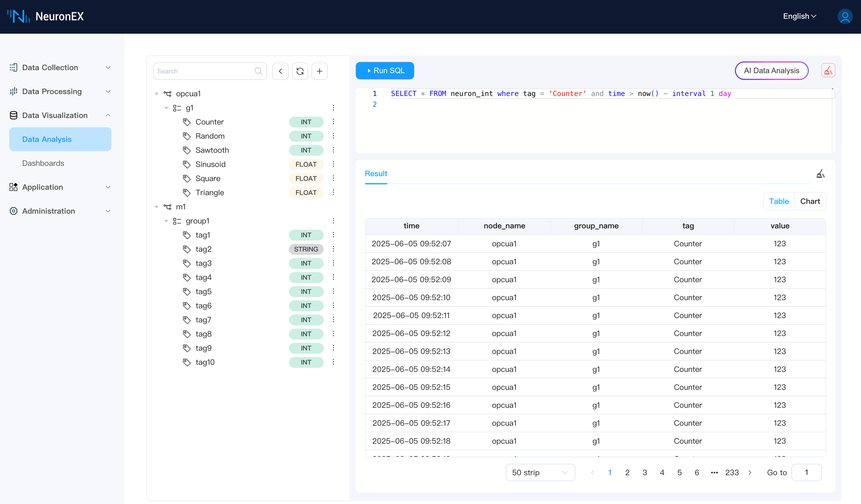Click the clear result broom icon
861x504 pixels.
point(820,174)
